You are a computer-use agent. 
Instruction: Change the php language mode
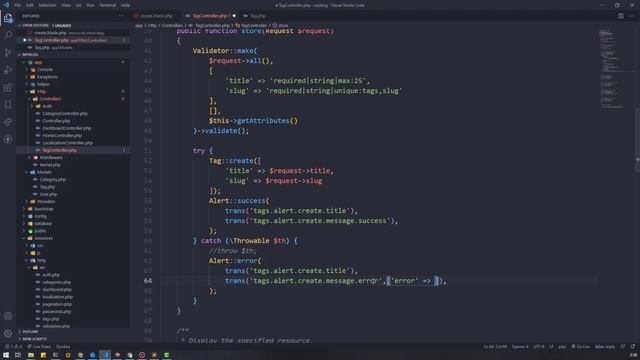pyautogui.click(x=562, y=347)
